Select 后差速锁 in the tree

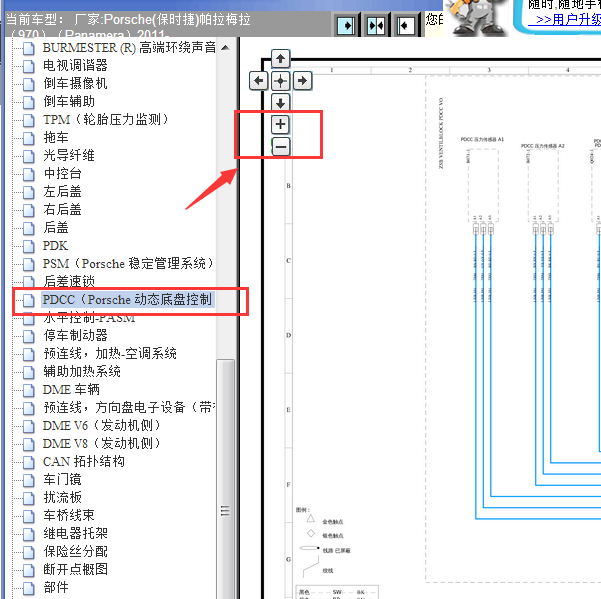pyautogui.click(x=69, y=281)
